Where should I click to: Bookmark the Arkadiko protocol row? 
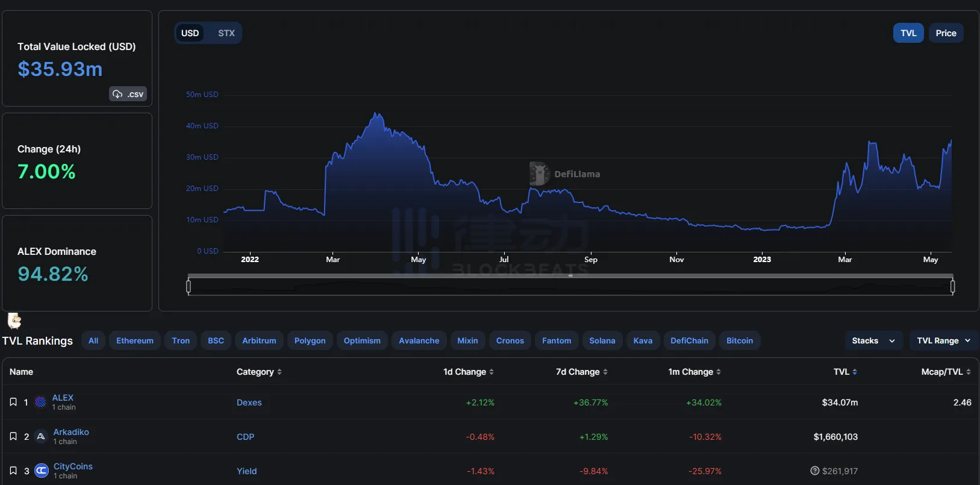tap(13, 436)
